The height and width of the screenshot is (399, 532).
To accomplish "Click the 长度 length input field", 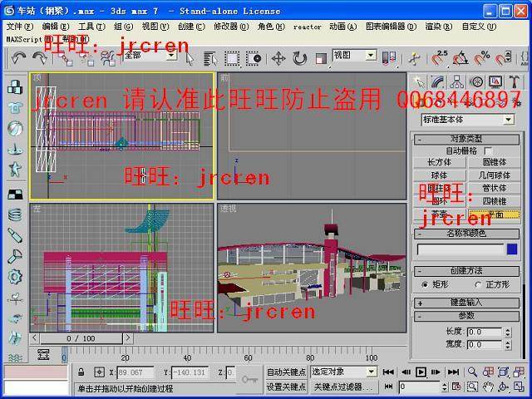I will click(x=484, y=332).
